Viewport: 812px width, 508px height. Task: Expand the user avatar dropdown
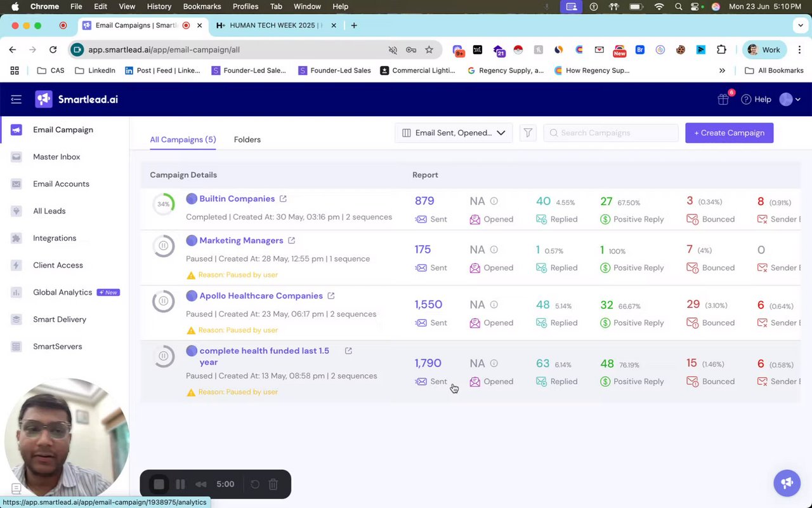(790, 99)
